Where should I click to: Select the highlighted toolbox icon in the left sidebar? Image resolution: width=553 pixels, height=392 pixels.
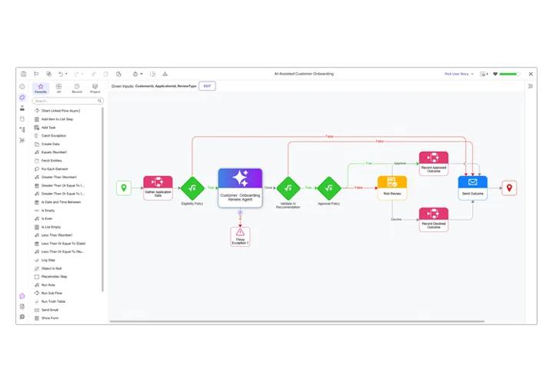22,98
